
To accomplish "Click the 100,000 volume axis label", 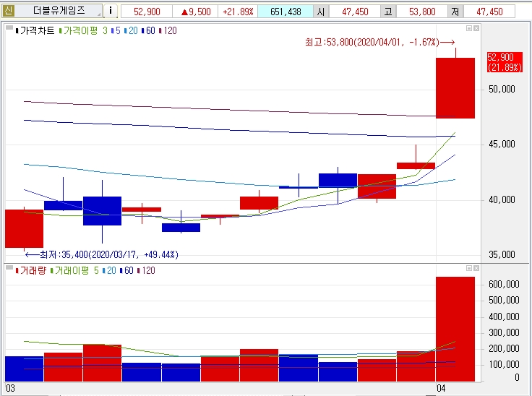I will point(504,364).
